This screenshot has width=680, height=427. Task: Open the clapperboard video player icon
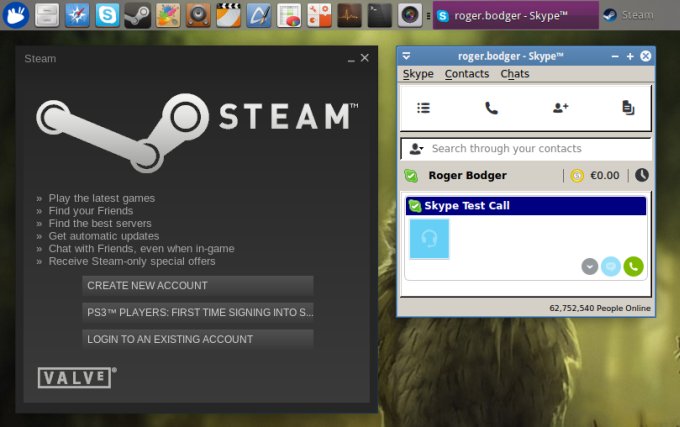pyautogui.click(x=229, y=15)
